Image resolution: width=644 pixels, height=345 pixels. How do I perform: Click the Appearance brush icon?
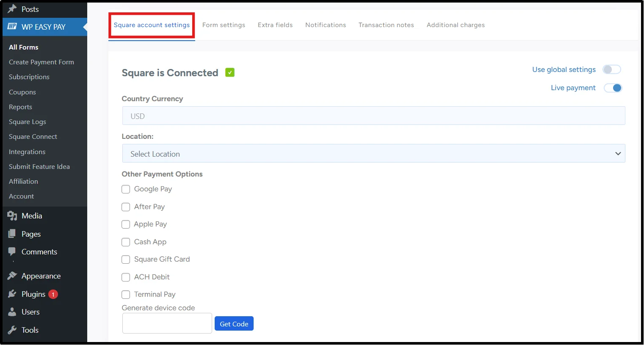click(x=12, y=276)
